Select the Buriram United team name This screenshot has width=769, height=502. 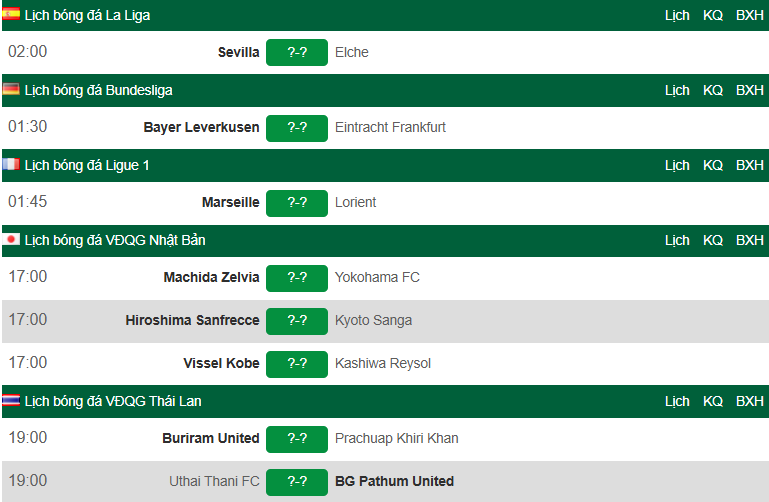point(210,438)
